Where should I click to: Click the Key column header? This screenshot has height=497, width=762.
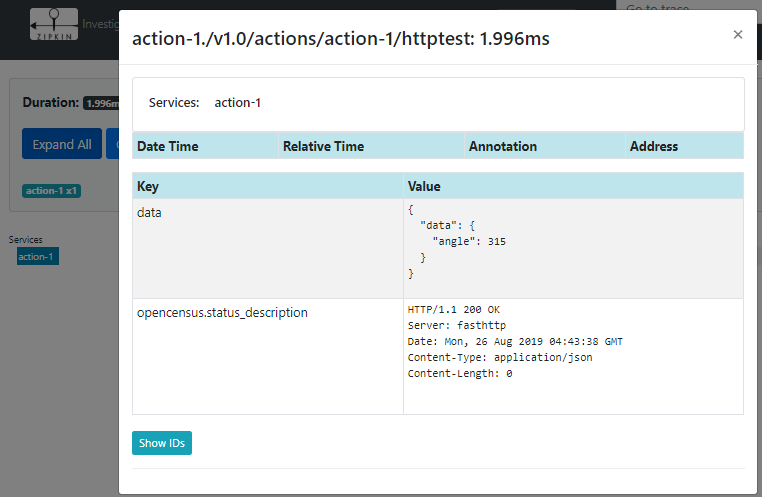[x=148, y=186]
